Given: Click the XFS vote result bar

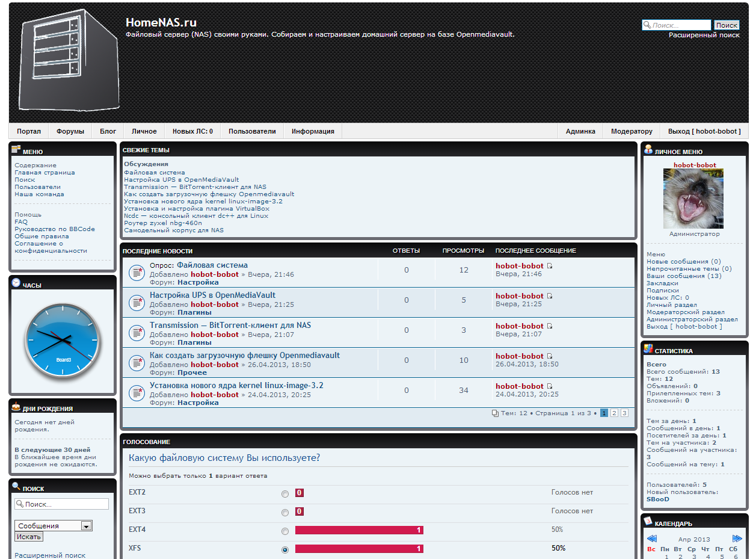Looking at the screenshot, I should coord(359,549).
